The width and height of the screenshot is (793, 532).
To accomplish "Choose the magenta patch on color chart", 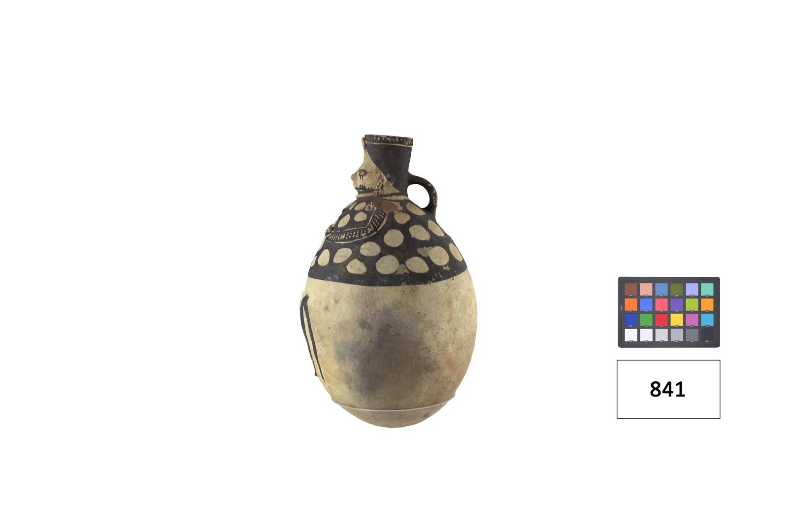I will 692,320.
